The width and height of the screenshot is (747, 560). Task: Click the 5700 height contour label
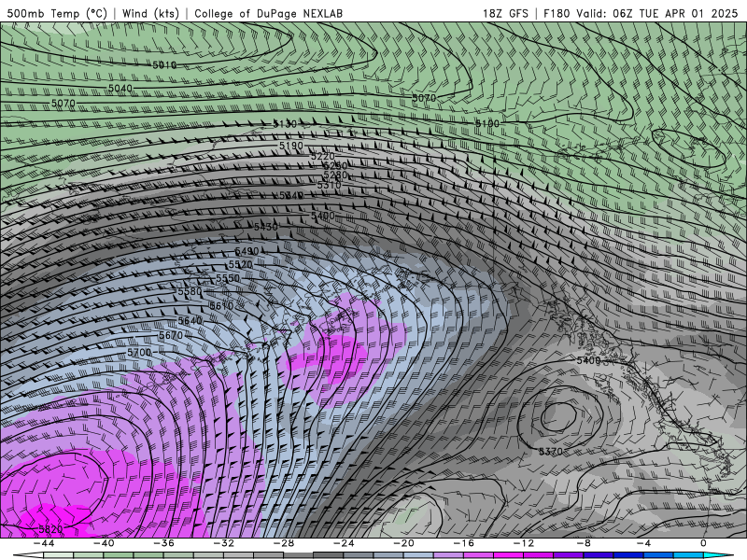click(139, 353)
